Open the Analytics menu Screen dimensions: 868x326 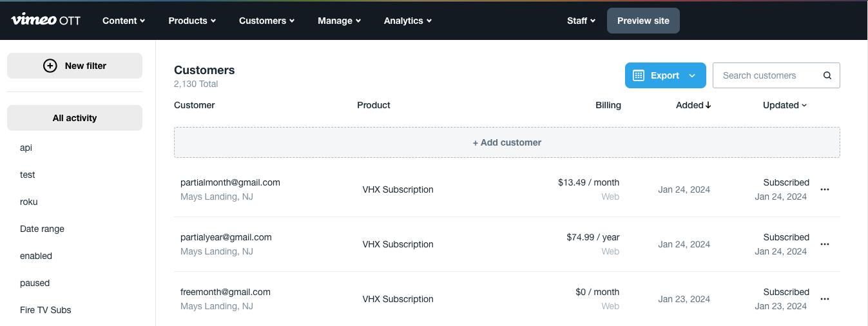click(x=407, y=21)
